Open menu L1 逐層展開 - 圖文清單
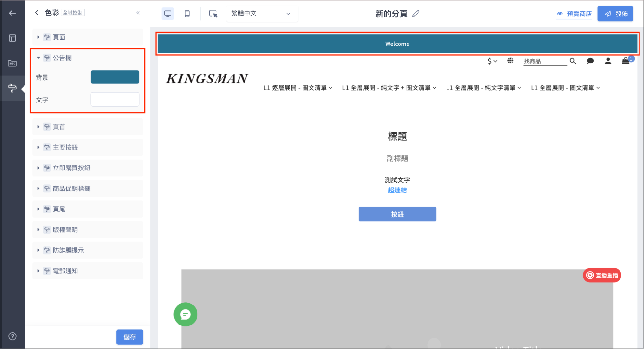644x349 pixels. [298, 88]
